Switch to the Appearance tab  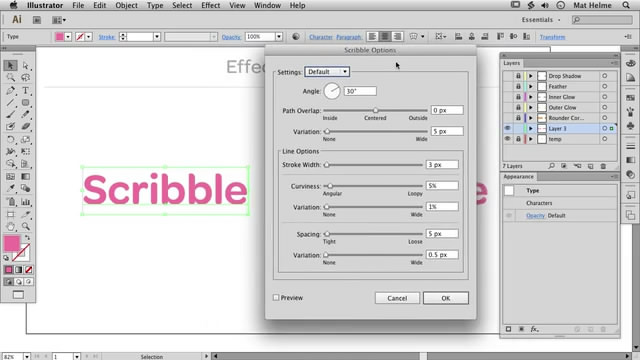(x=518, y=177)
